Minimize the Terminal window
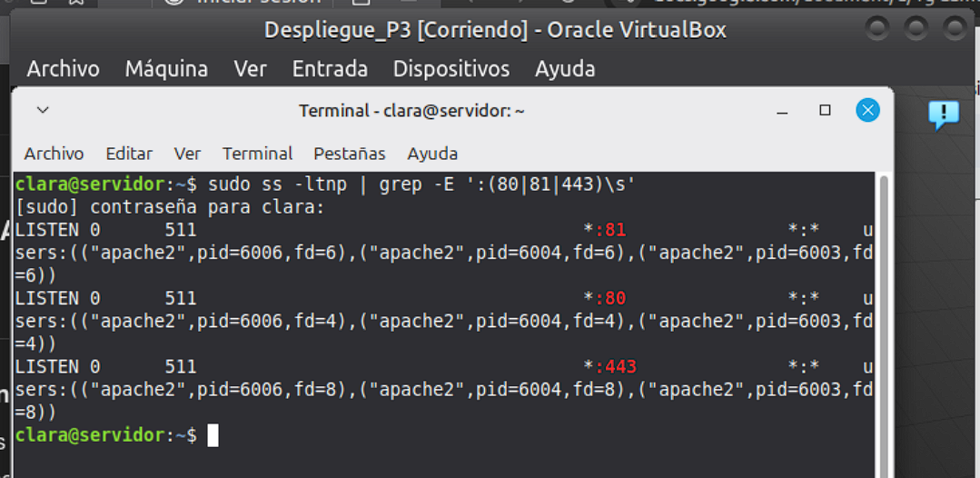 [x=782, y=111]
